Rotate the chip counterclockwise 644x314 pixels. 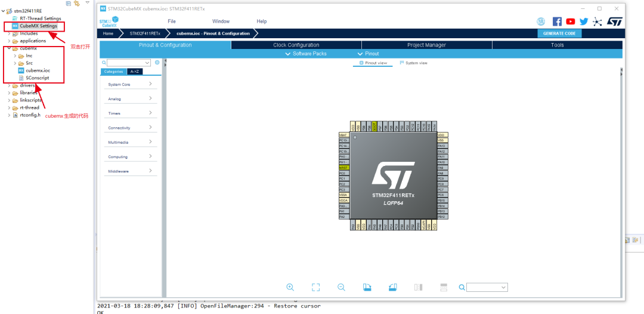tap(392, 287)
